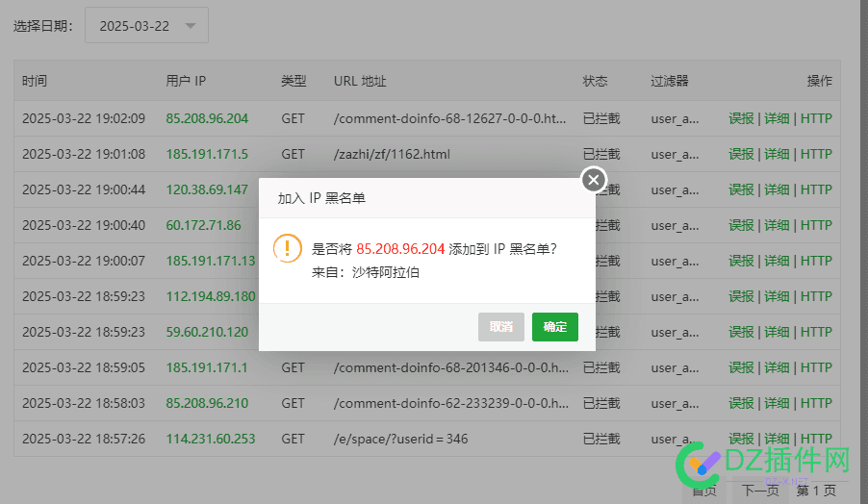
Task: Click 误报 for the 19:00:07 row
Action: click(741, 261)
